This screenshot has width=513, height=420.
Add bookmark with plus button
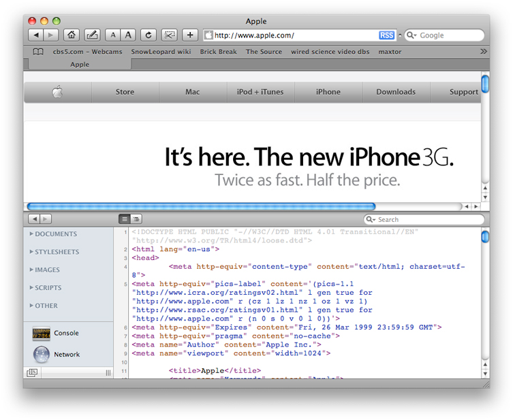190,35
